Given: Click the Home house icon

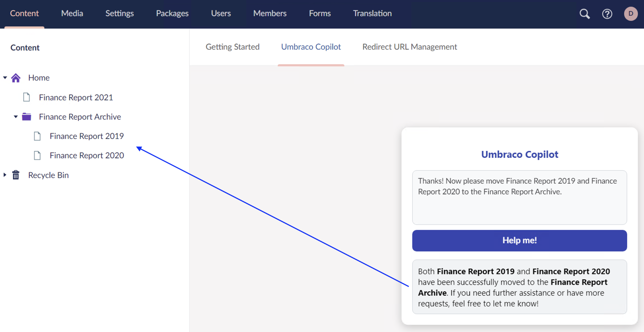Looking at the screenshot, I should coord(16,78).
